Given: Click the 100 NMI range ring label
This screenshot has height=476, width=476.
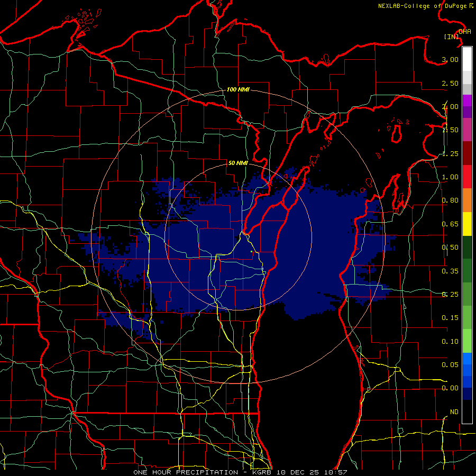Looking at the screenshot, I should (239, 89).
